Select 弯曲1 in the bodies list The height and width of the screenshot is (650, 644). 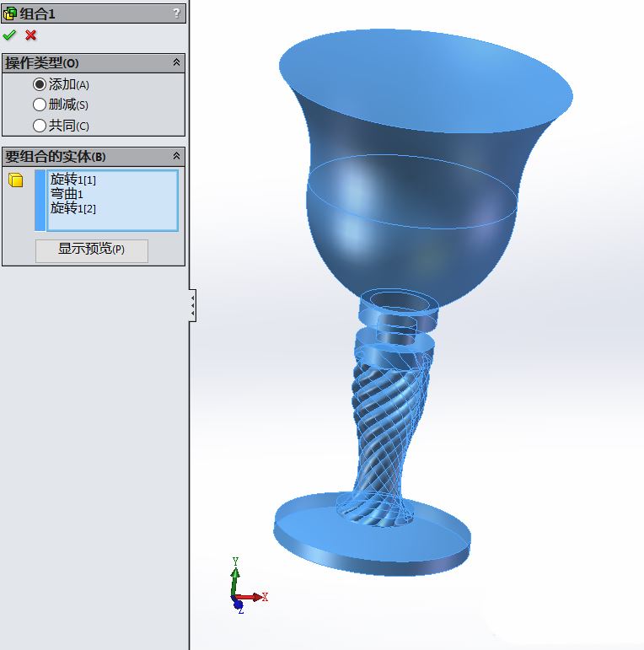(x=67, y=194)
